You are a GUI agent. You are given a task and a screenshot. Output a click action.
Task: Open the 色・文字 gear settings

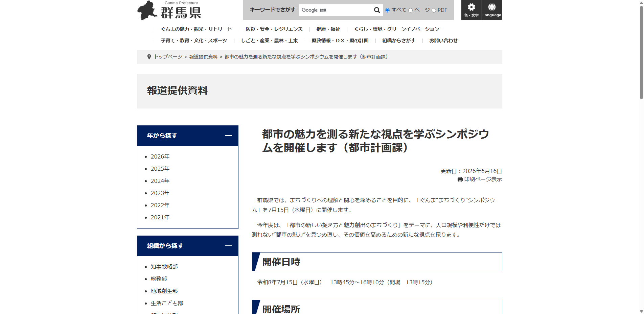point(471,10)
